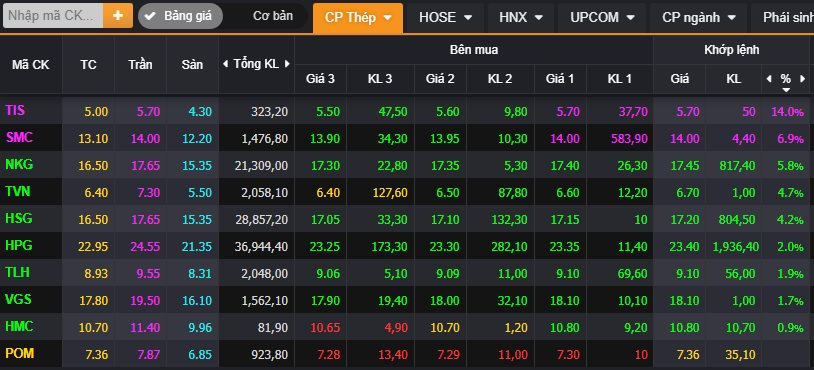Viewport: 814px width, 370px height.
Task: Open the CP Thép dropdown tab
Action: pyautogui.click(x=358, y=17)
